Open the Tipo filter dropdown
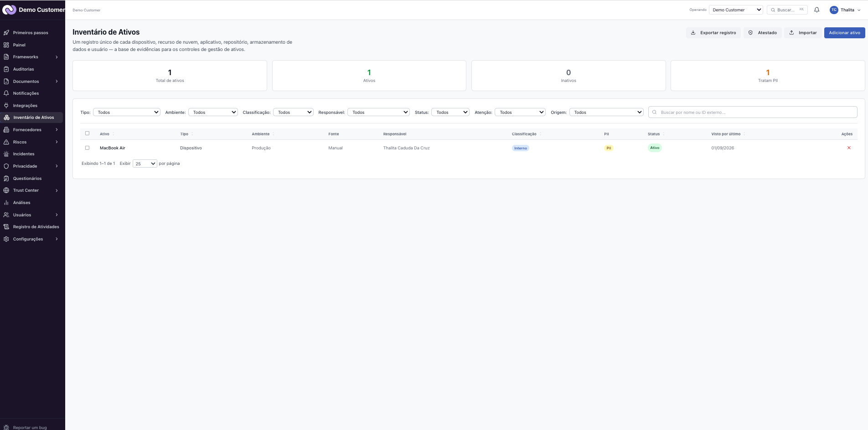The image size is (868, 430). (x=127, y=112)
